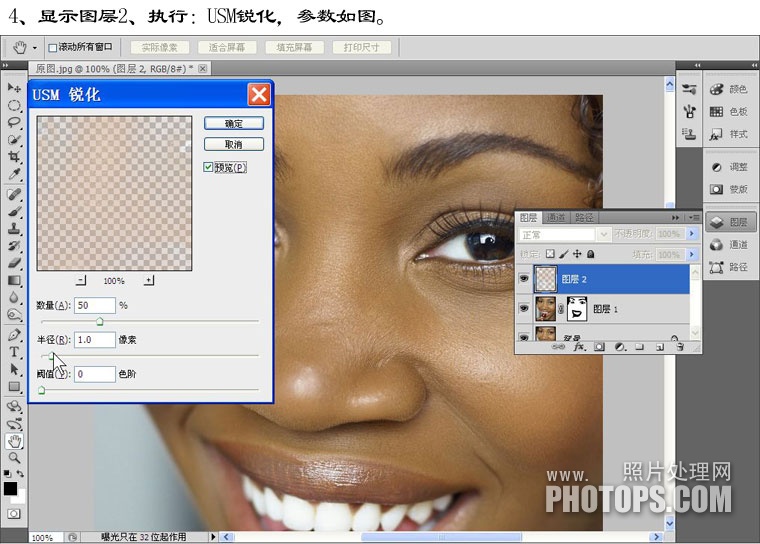The image size is (760, 544).
Task: Switch to 路径 tab in Layers panel
Action: click(584, 218)
